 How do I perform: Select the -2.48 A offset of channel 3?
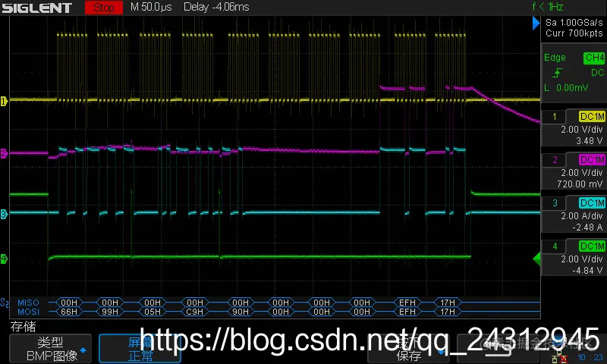587,227
